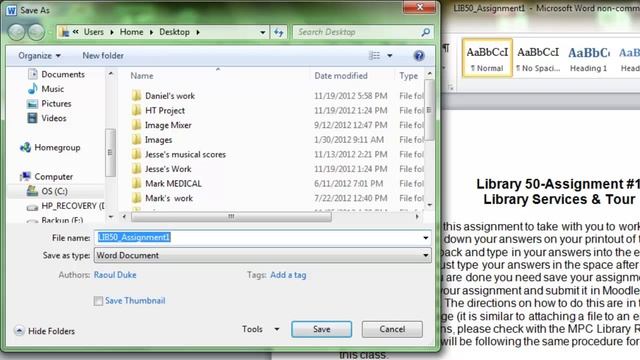Viewport: 640px width, 360px height.
Task: Expand the arrow after Users in address bar
Action: (x=112, y=32)
